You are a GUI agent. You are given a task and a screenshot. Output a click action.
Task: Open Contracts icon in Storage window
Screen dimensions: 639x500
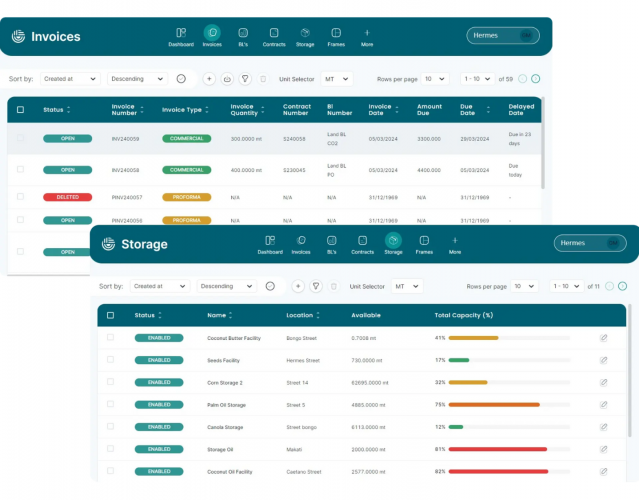pyautogui.click(x=362, y=240)
